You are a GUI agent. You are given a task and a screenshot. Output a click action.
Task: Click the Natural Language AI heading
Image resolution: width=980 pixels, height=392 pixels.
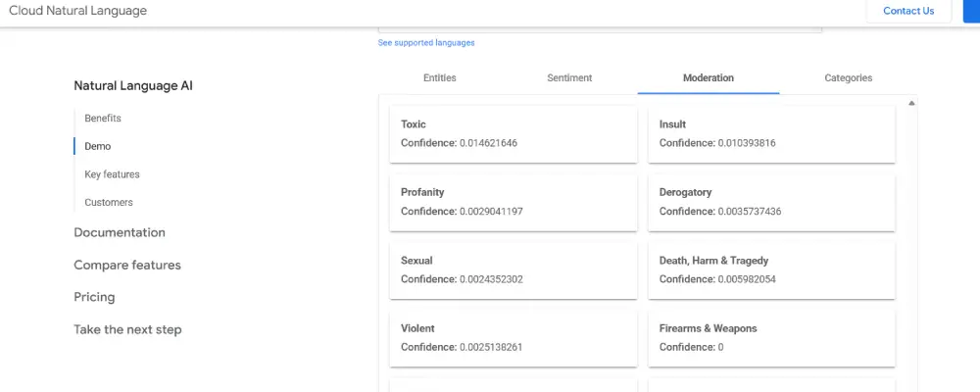pos(133,86)
